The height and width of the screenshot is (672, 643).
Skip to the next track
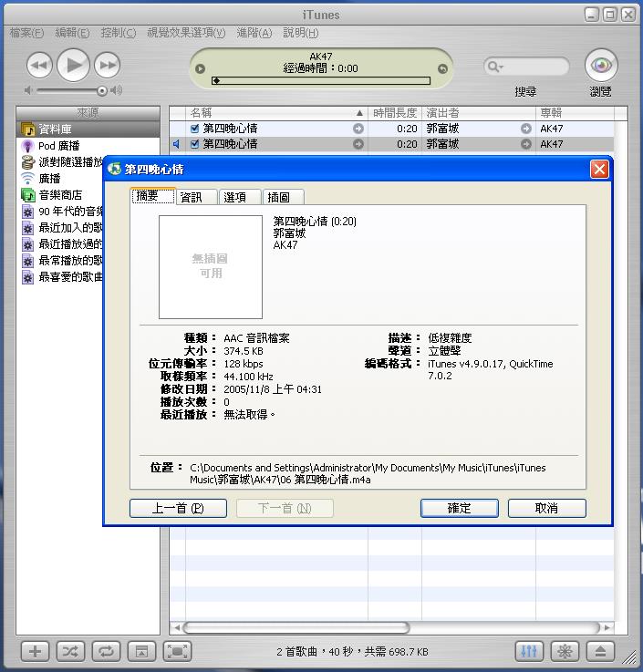[108, 65]
